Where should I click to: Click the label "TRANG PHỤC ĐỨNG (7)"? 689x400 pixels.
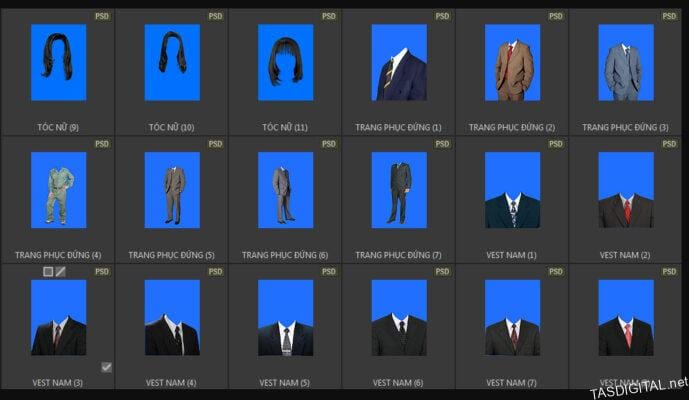[398, 255]
